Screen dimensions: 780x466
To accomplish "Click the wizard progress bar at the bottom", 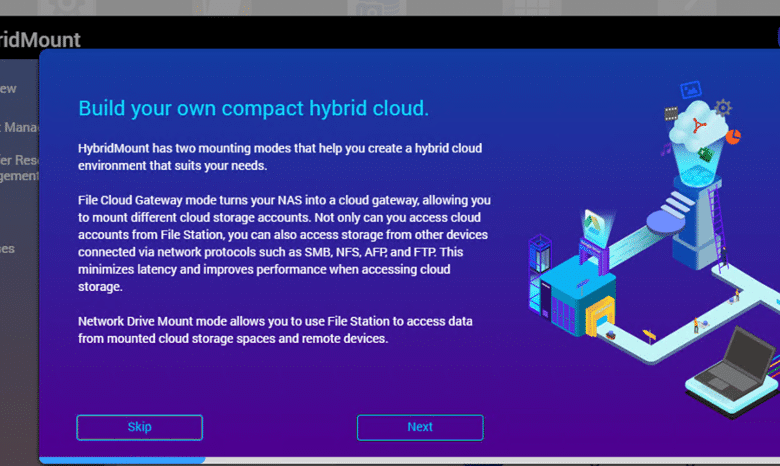I will pyautogui.click(x=409, y=460).
